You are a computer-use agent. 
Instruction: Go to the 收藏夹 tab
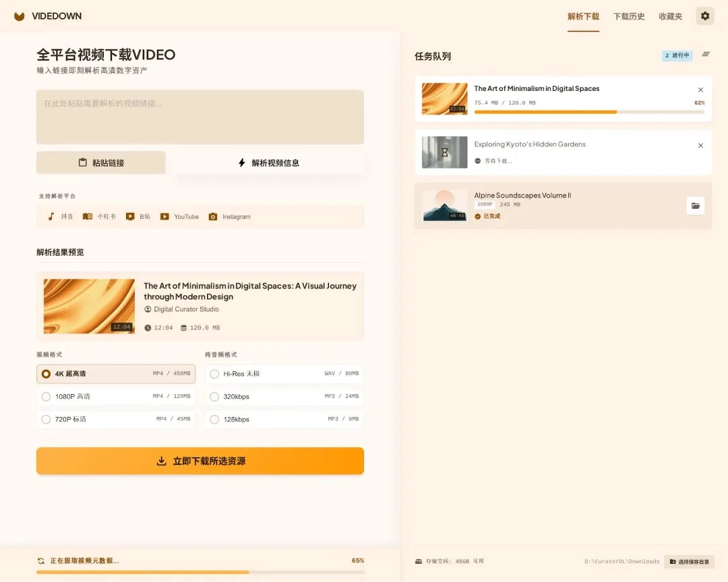click(x=671, y=17)
